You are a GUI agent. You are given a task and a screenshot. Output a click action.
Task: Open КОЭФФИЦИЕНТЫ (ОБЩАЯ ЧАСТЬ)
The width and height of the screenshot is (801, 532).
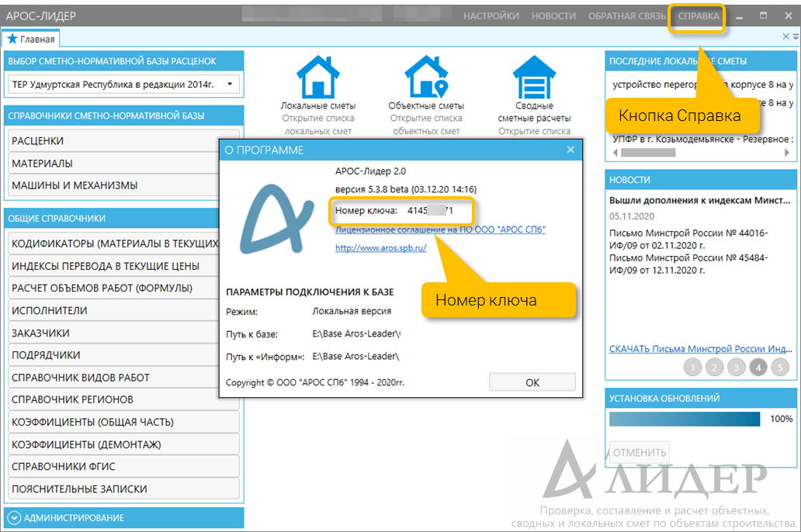[x=123, y=422]
